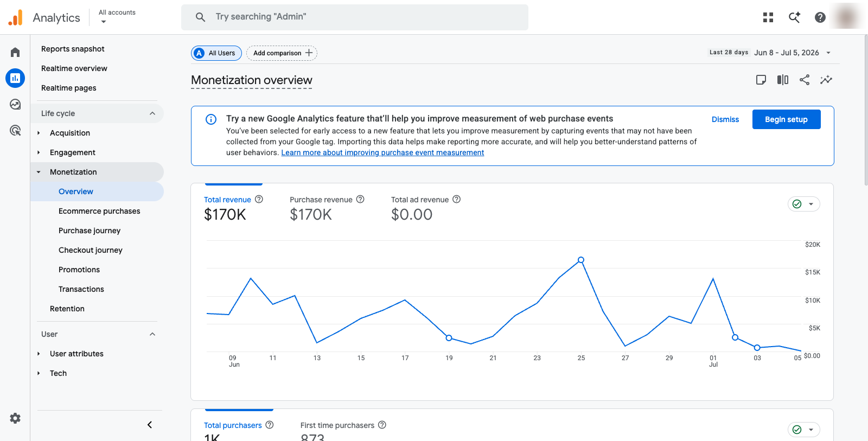Viewport: 868px width, 441px height.
Task: Open Admin settings gear icon
Action: (x=15, y=418)
